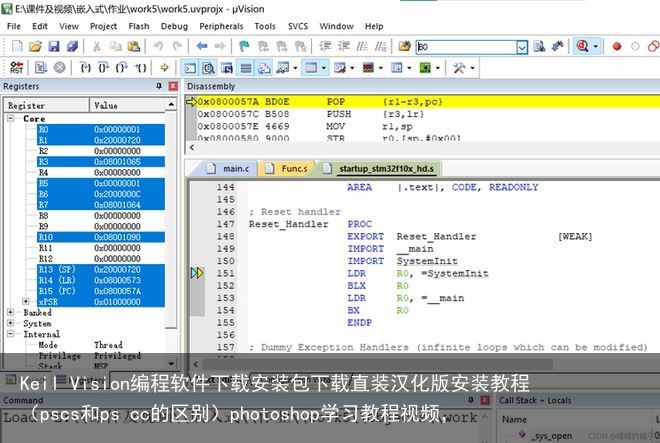Image resolution: width=660 pixels, height=443 pixels.
Task: Open the Debug menu
Action: coord(174,26)
